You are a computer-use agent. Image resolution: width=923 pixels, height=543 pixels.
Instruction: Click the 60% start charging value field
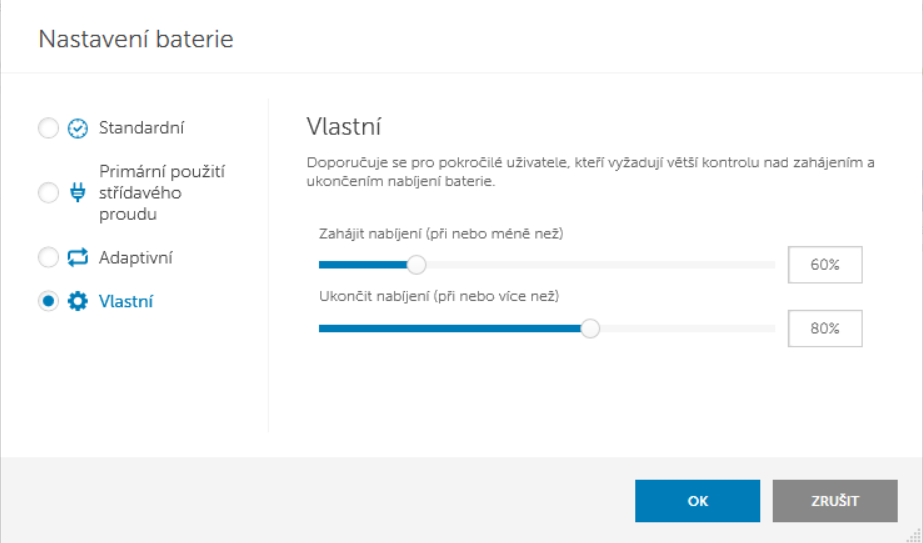824,265
